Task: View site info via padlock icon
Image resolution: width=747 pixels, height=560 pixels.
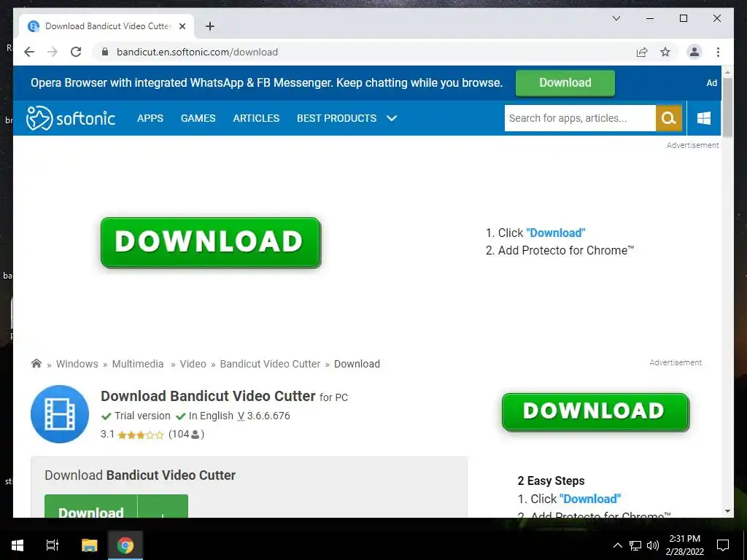Action: [x=105, y=52]
